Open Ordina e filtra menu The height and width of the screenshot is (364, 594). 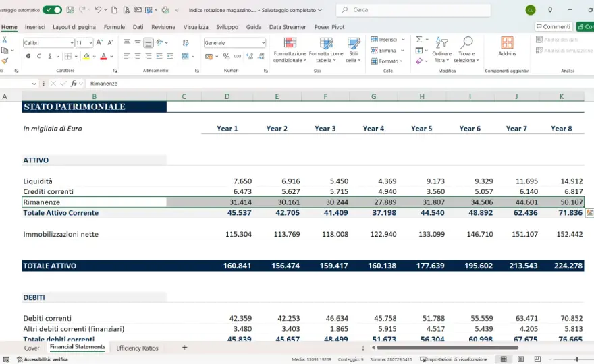tap(441, 50)
